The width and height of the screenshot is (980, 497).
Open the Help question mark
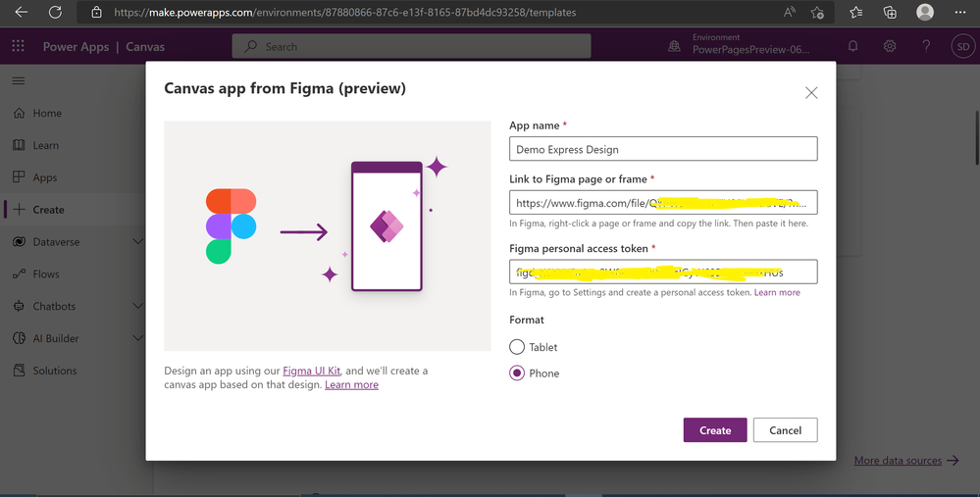[x=926, y=45]
